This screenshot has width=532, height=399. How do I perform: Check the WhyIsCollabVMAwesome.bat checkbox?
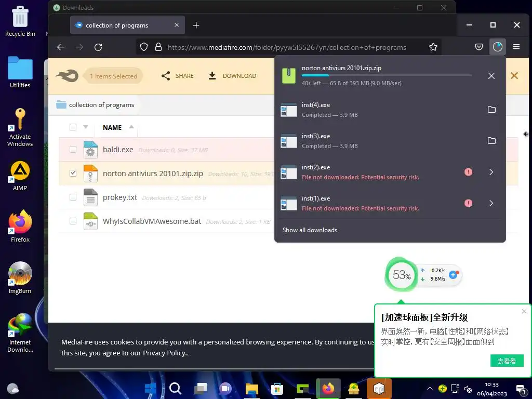[73, 221]
